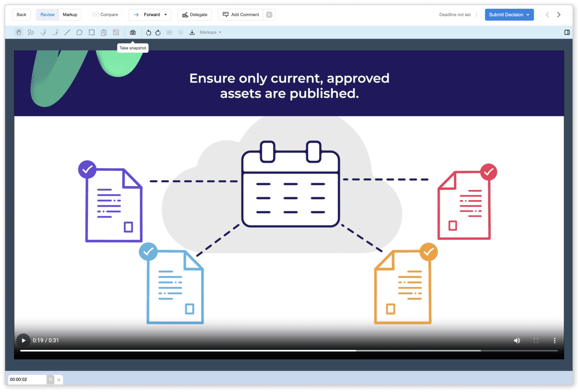Undo the last markup action
The image size is (580, 392).
pos(149,32)
